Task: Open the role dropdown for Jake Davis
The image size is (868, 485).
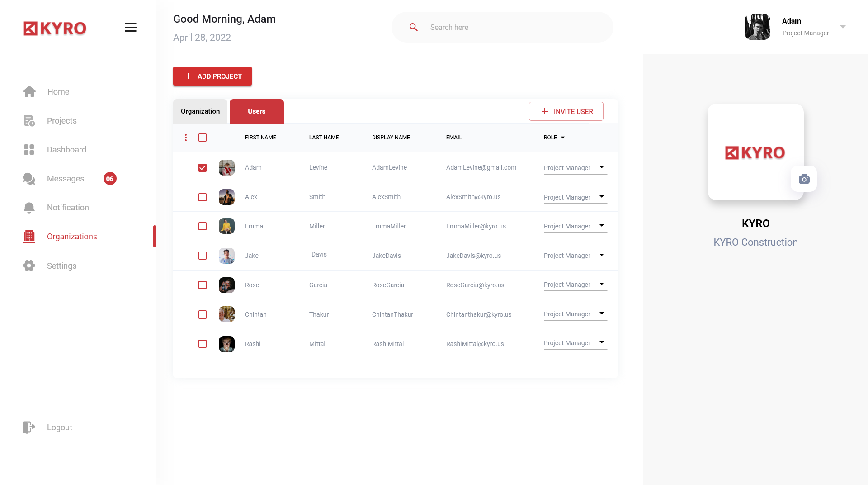Action: pos(575,256)
